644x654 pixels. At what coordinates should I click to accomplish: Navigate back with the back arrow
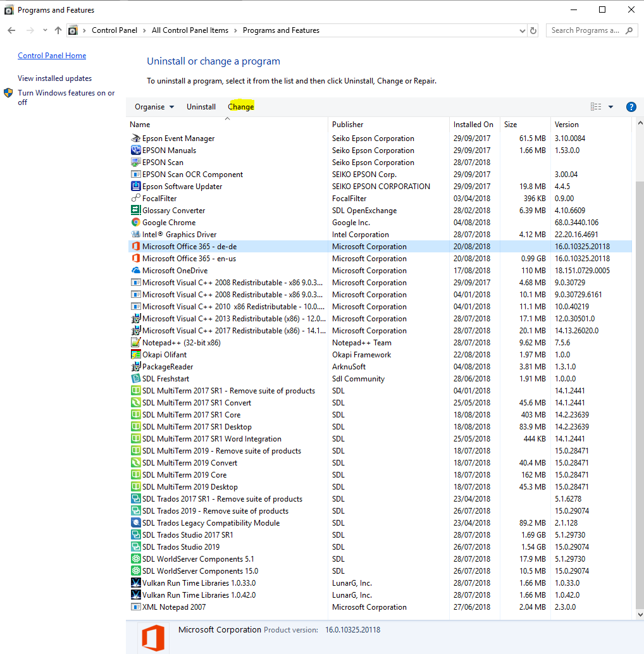point(11,30)
